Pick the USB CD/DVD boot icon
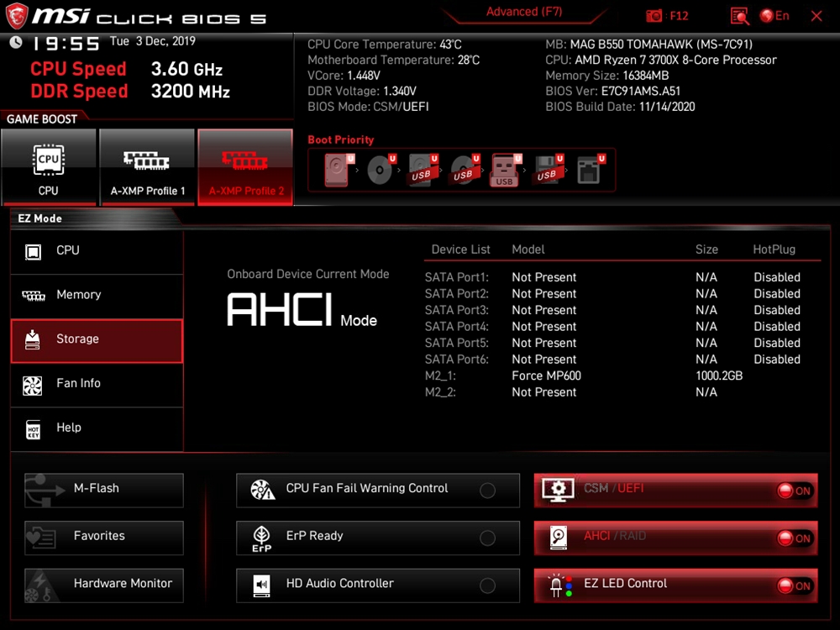The width and height of the screenshot is (840, 630). (465, 170)
